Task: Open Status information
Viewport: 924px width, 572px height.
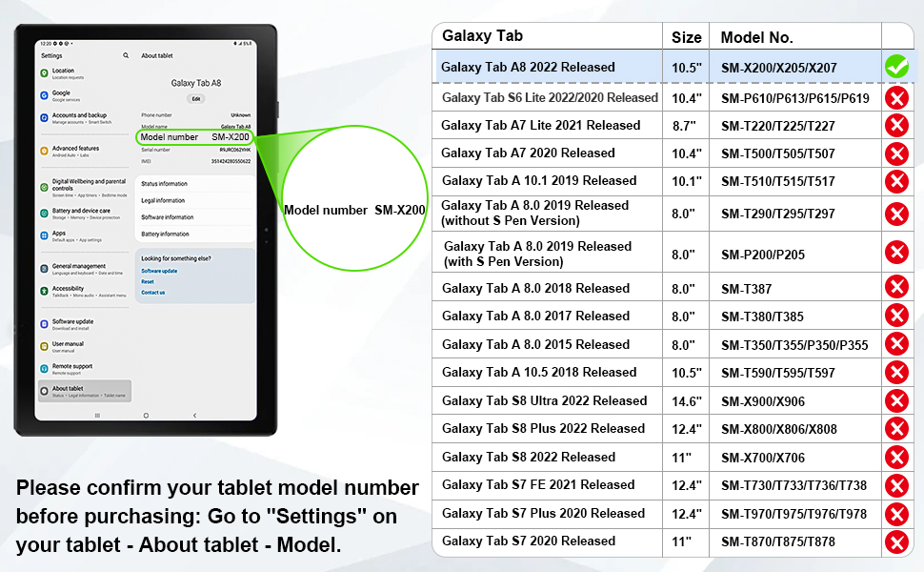Action: (195, 183)
